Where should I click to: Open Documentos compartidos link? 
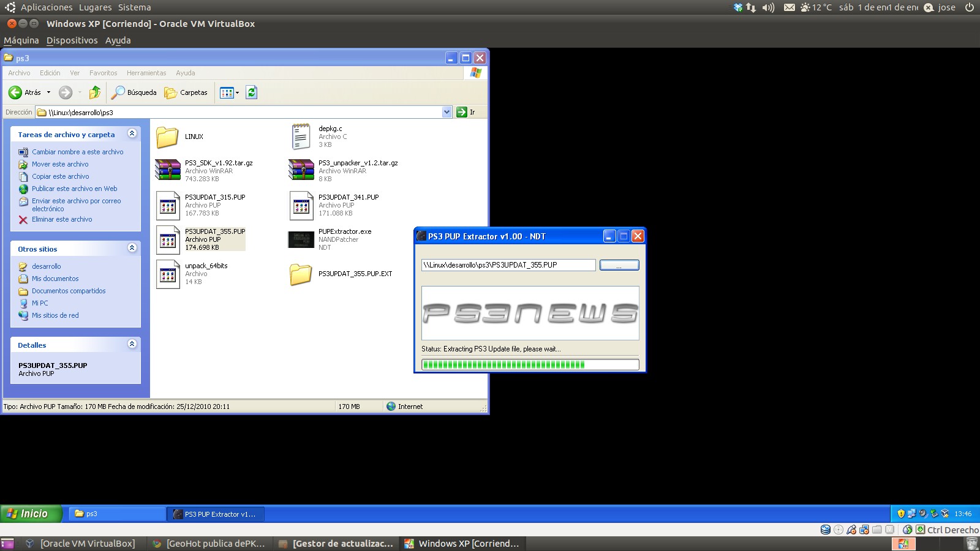pos(69,291)
